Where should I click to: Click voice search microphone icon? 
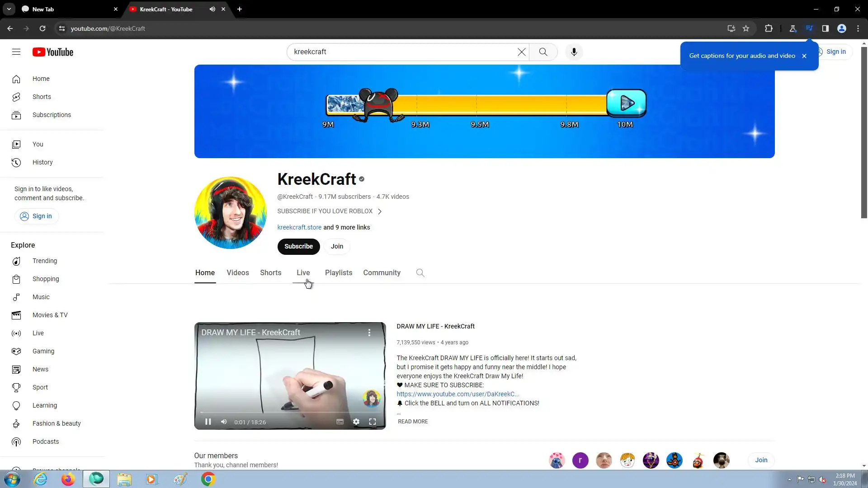point(574,52)
